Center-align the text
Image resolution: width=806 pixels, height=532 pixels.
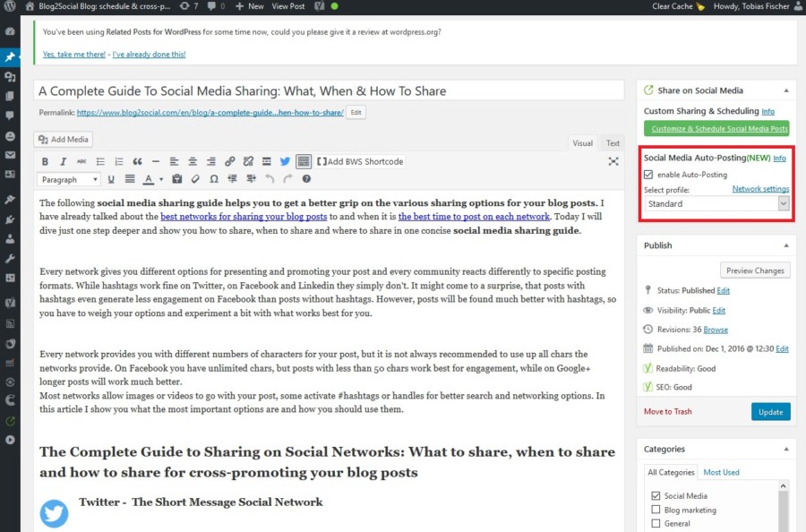pyautogui.click(x=193, y=161)
